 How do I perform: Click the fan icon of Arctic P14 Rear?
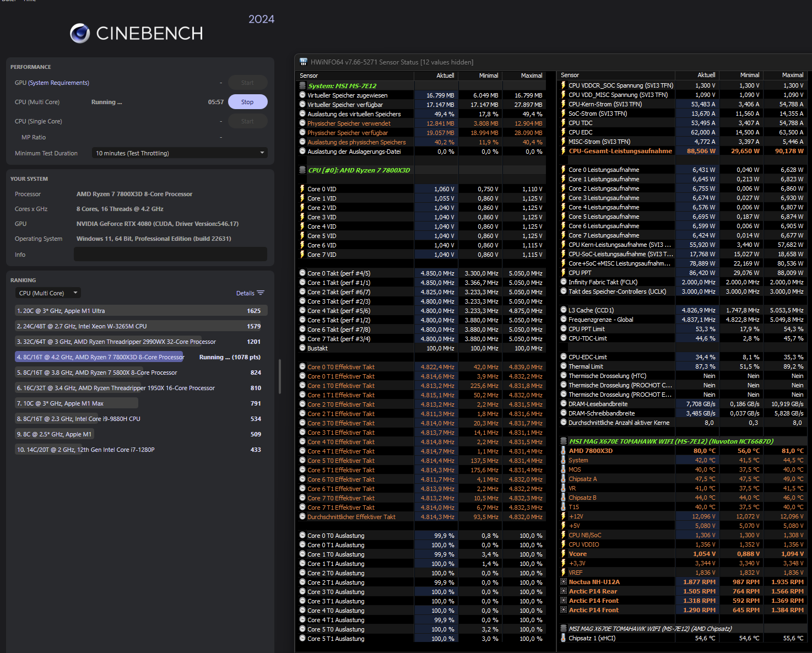[564, 591]
